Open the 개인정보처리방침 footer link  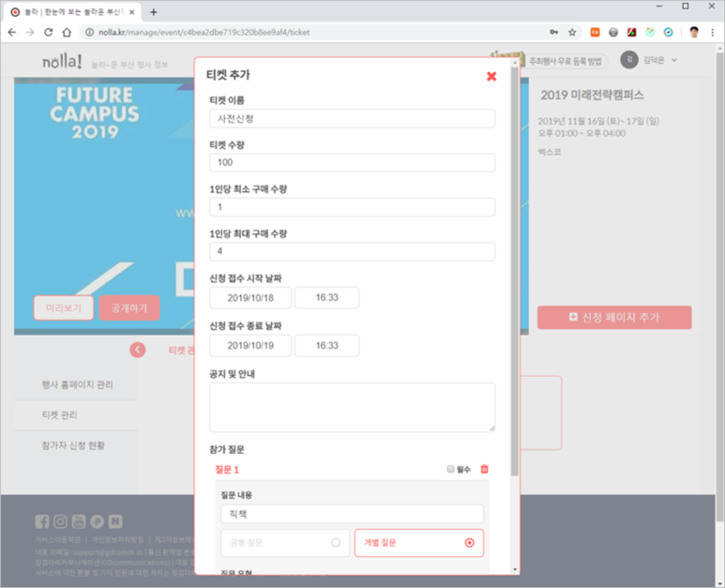pyautogui.click(x=117, y=540)
